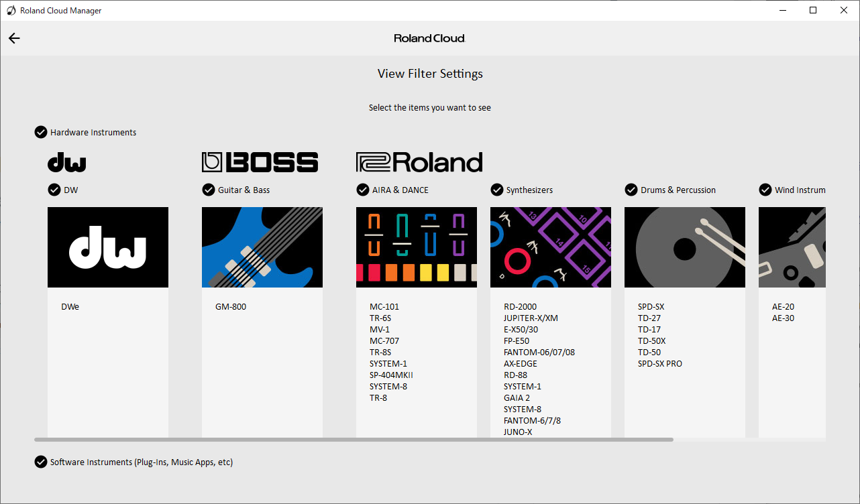Toggle the AIRA & DANCE checkbox
This screenshot has height=504, width=860.
click(363, 190)
